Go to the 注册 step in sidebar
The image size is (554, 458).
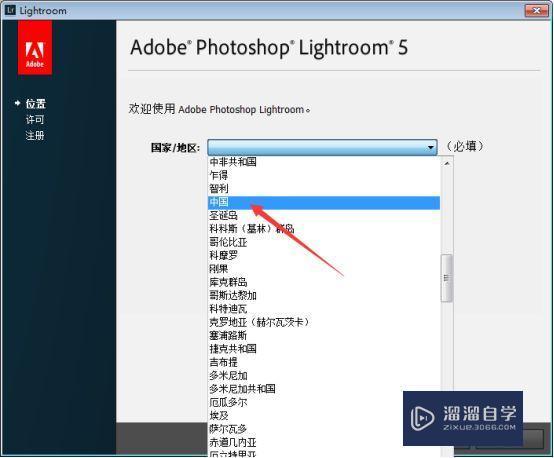point(35,135)
